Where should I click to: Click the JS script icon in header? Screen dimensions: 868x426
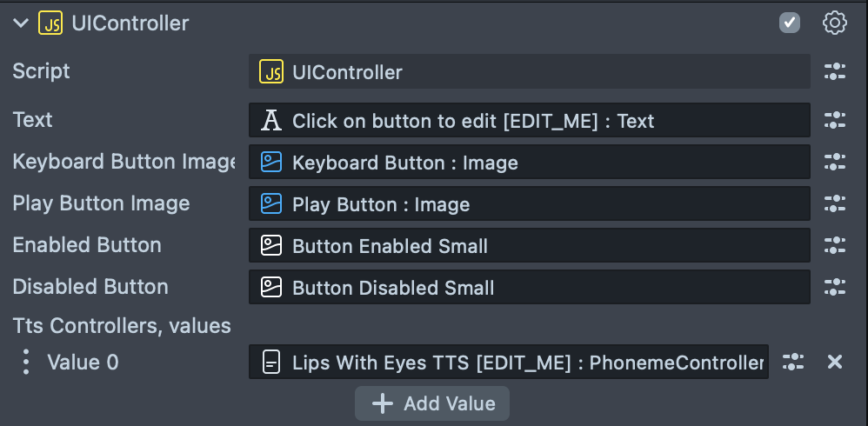tap(50, 23)
